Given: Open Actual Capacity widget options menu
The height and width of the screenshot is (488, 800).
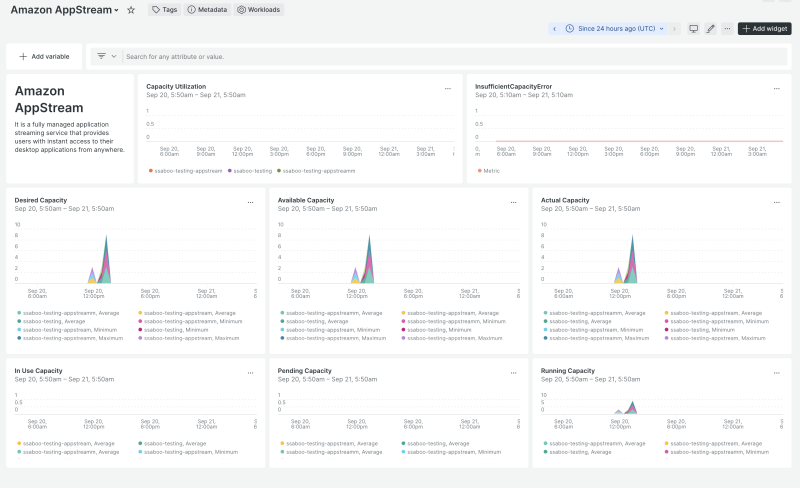Looking at the screenshot, I should pos(777,203).
